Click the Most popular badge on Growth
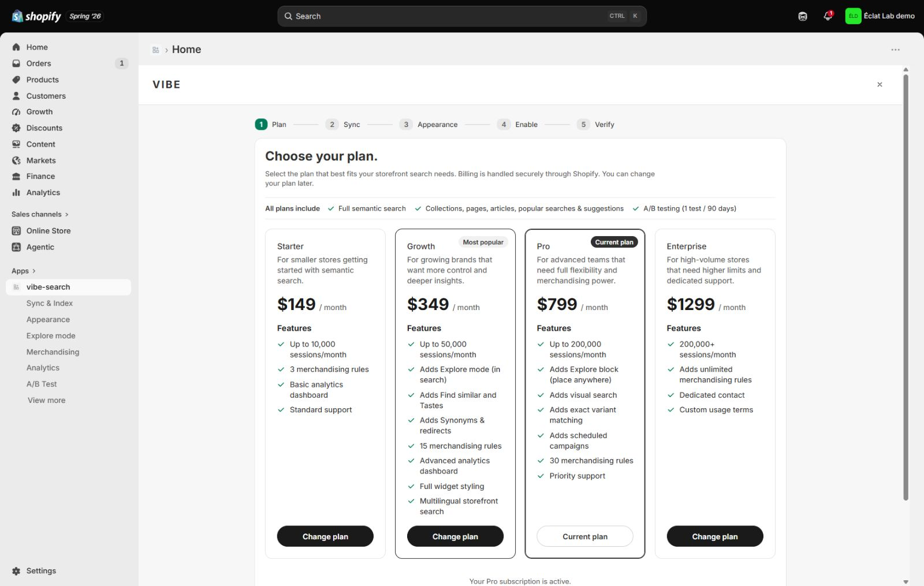924x586 pixels. [483, 242]
